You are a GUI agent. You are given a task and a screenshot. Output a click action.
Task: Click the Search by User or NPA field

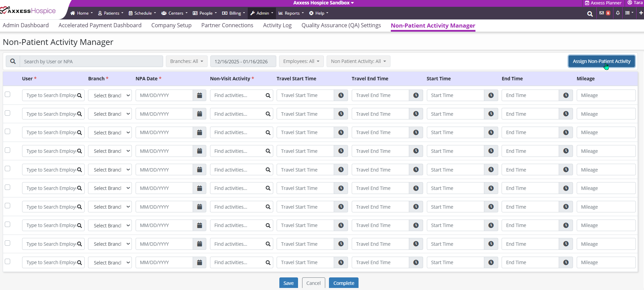91,62
